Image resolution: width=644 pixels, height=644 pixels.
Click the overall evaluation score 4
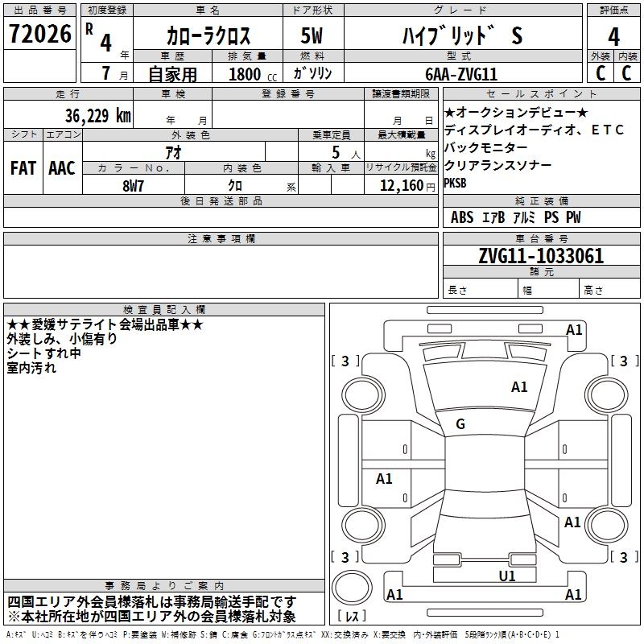tap(613, 36)
